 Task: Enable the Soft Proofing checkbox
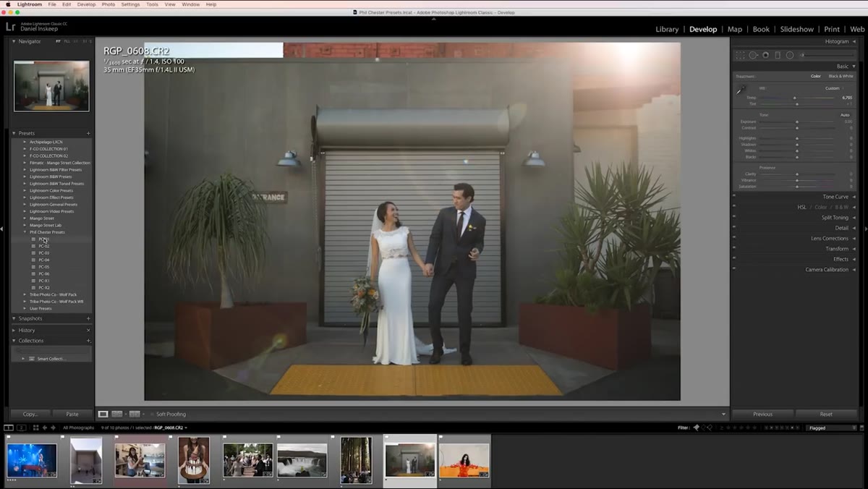[x=152, y=414]
